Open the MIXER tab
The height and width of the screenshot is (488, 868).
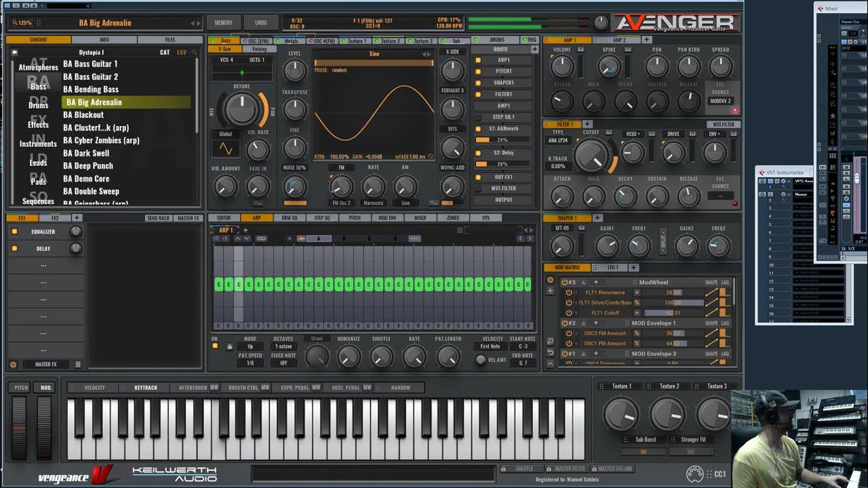[x=420, y=218]
